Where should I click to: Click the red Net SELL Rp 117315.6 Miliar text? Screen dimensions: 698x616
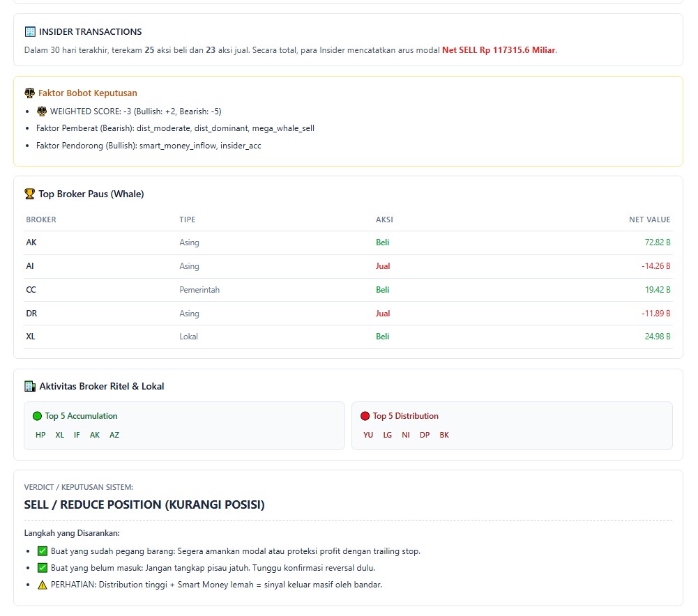499,50
